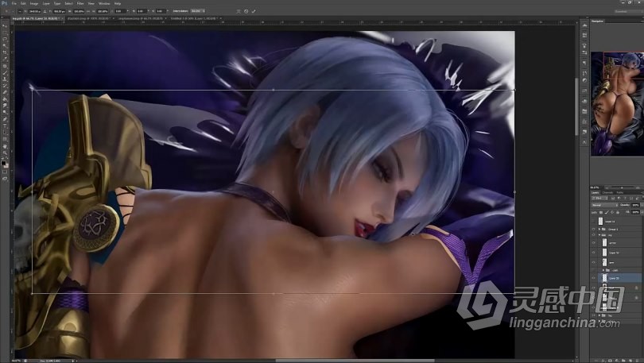This screenshot has width=644, height=363.
Task: Switch to the Channels panel tab
Action: point(607,192)
